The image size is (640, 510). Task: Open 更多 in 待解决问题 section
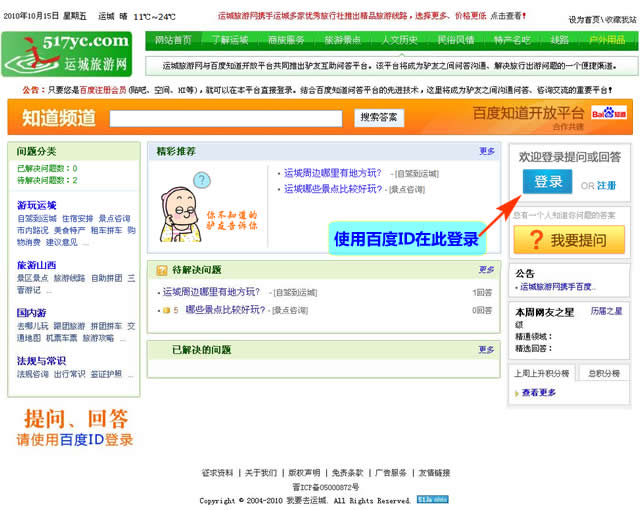(x=487, y=269)
